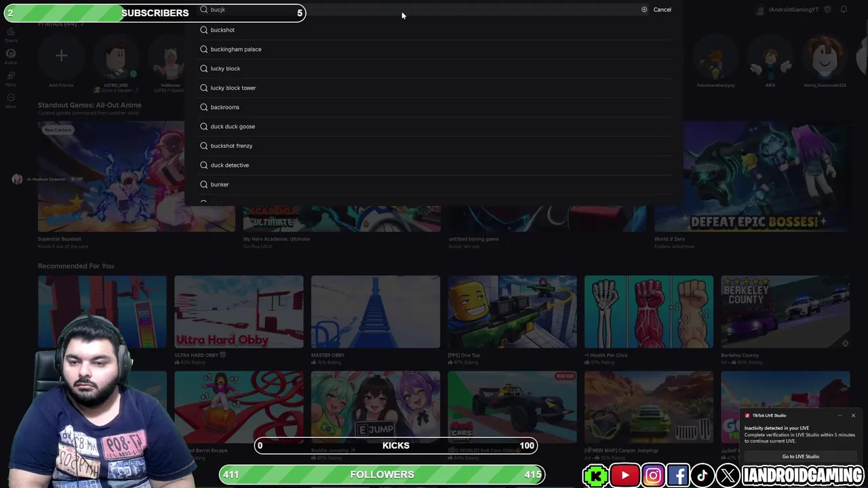Click Go to LIVE Studio button

click(800, 456)
